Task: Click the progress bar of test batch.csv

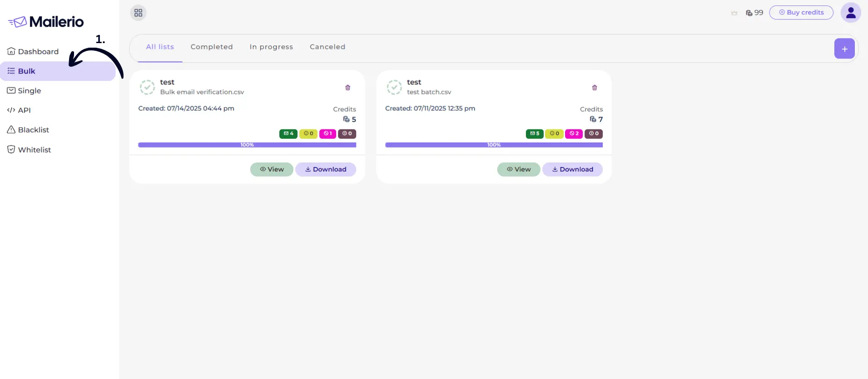Action: click(494, 145)
